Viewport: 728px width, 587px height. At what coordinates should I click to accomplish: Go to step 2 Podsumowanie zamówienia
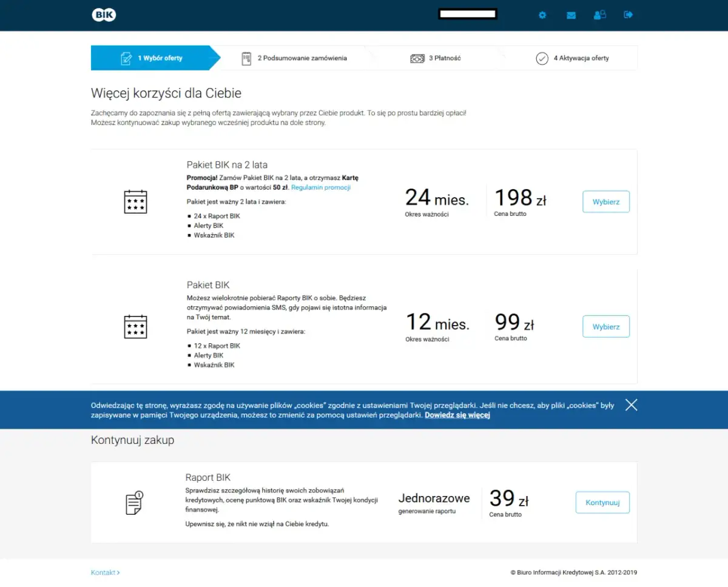pyautogui.click(x=294, y=58)
